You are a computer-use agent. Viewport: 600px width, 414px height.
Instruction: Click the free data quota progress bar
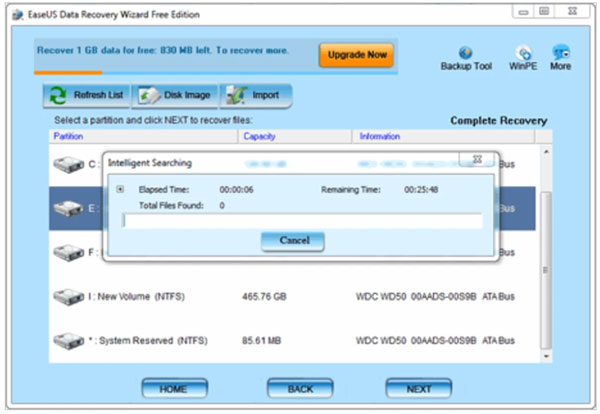(216, 72)
